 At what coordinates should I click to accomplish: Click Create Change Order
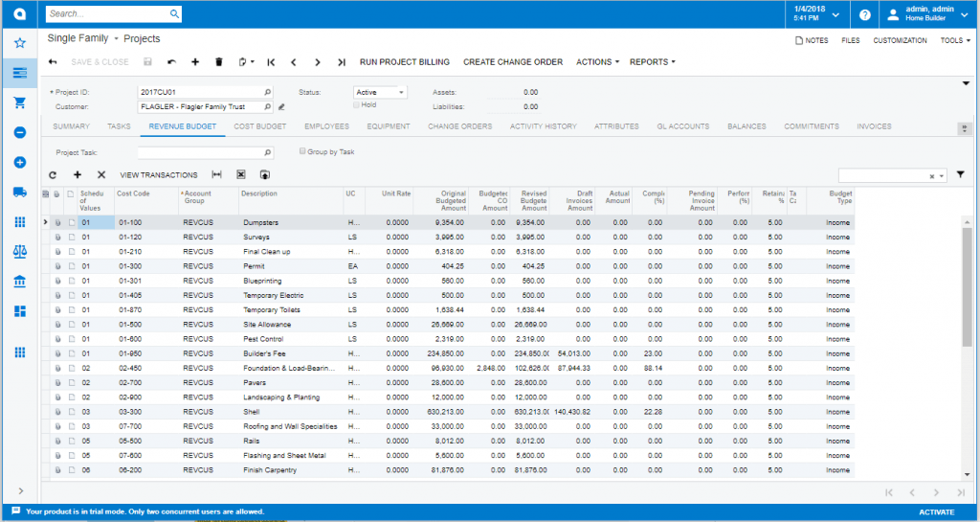pos(513,62)
